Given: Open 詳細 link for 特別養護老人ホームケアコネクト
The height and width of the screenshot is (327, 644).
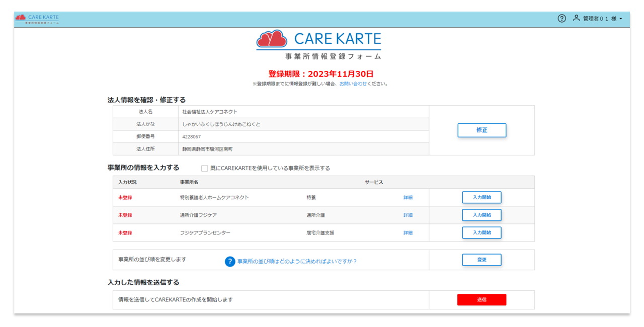Looking at the screenshot, I should click(x=408, y=198).
